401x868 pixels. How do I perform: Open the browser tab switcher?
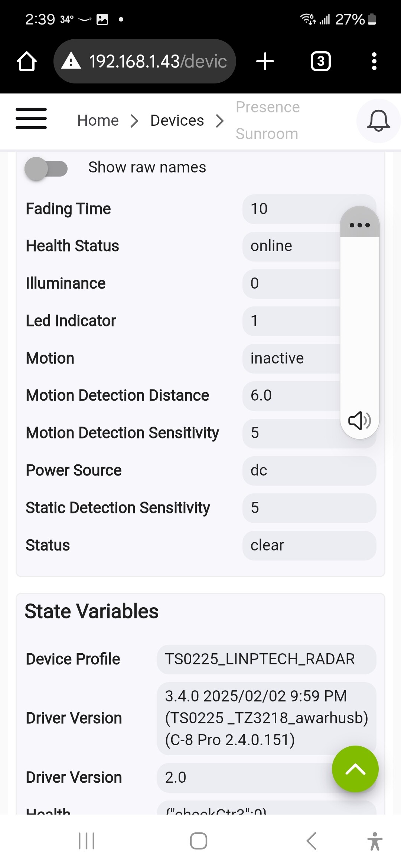click(320, 61)
